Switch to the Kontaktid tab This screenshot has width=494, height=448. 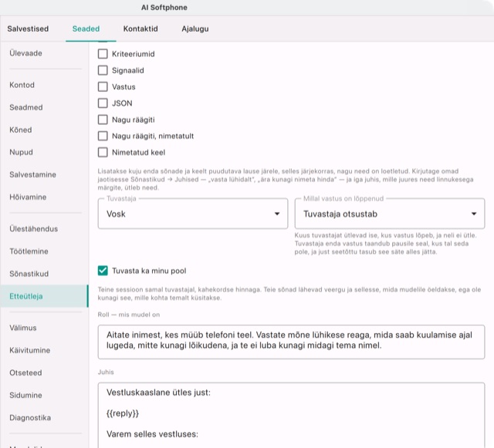[140, 29]
